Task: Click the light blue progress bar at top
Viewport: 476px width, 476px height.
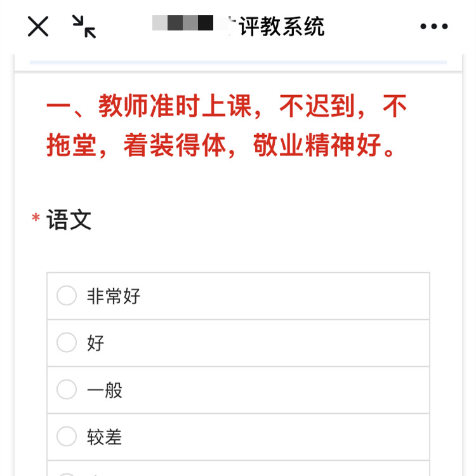Action: coord(238,62)
